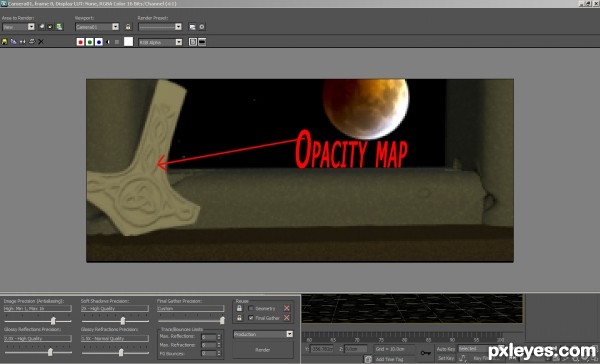Click the Glossy Reflections Precision value field
Viewport: 600px width, 364px height.
tap(38, 338)
